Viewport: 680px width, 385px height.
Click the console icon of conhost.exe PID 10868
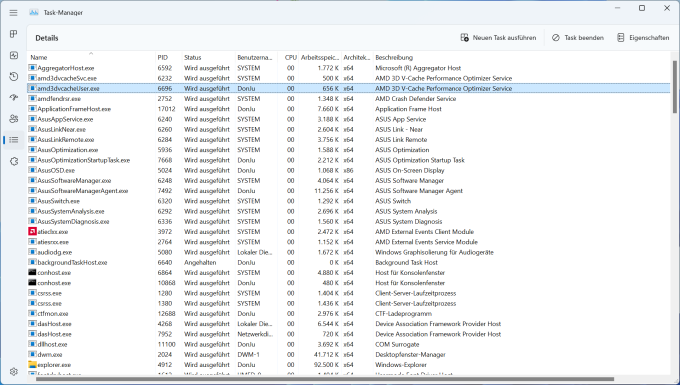32,283
